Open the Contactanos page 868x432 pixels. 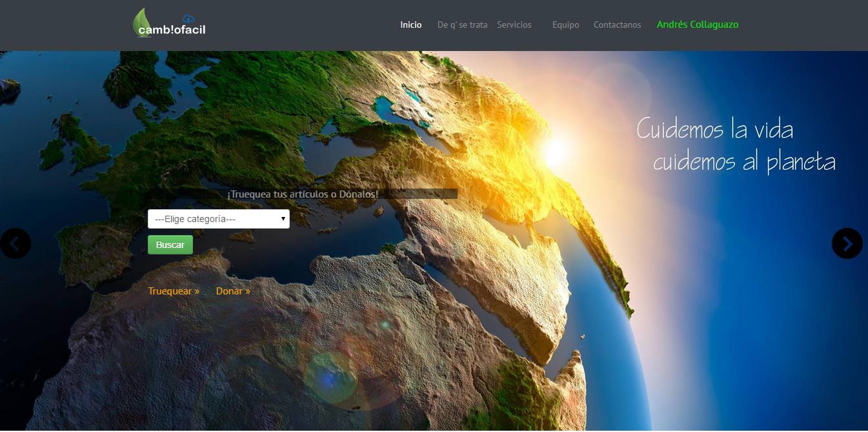(x=618, y=25)
